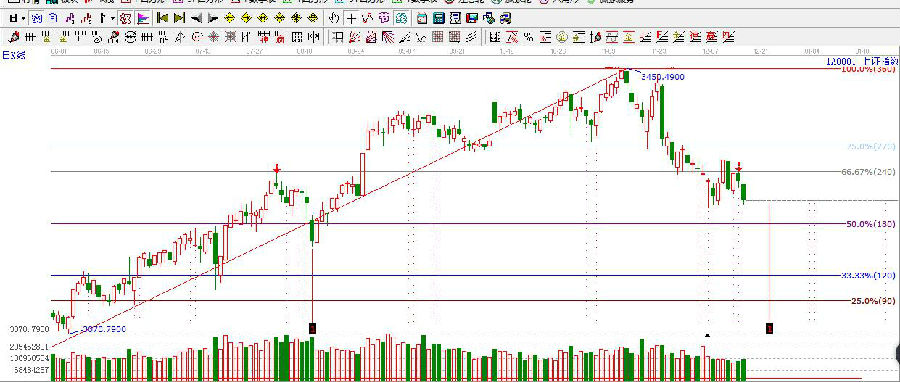Select the hand pan tool icon
This screenshot has width=900, height=382.
334,18
